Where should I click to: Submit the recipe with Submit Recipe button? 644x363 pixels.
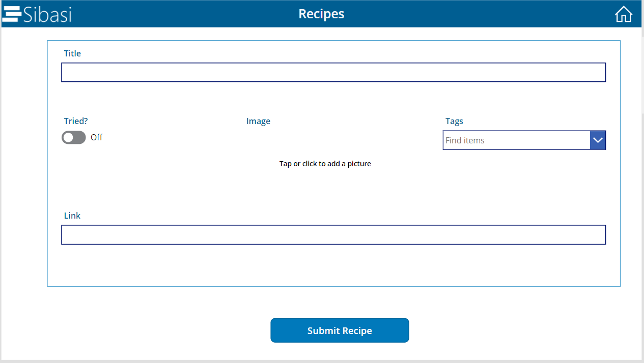coord(340,330)
